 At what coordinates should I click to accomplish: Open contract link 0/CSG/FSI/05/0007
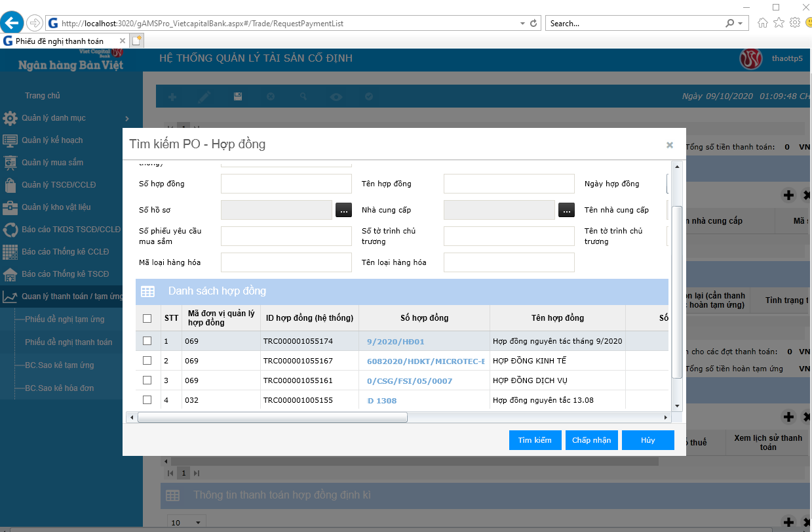(410, 381)
